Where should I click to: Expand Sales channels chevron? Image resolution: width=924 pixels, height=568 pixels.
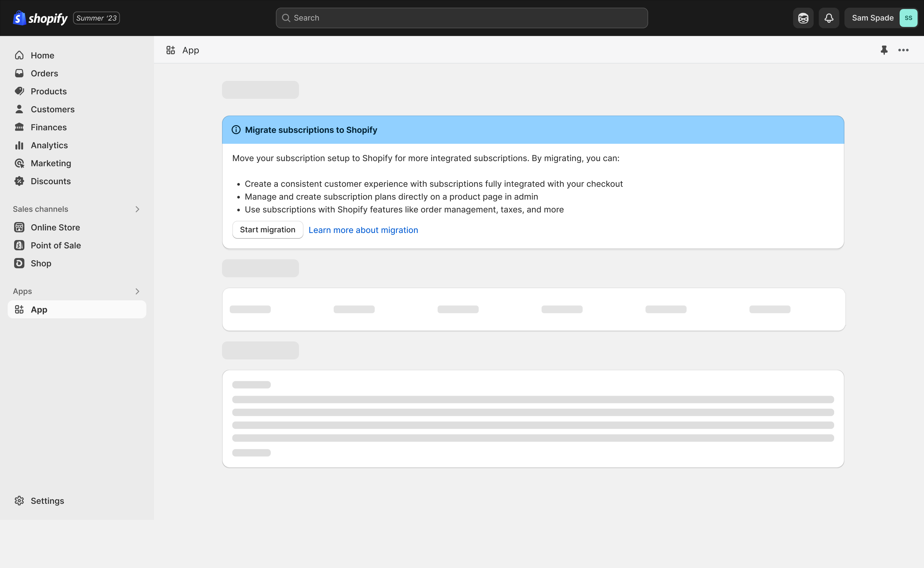(x=137, y=209)
